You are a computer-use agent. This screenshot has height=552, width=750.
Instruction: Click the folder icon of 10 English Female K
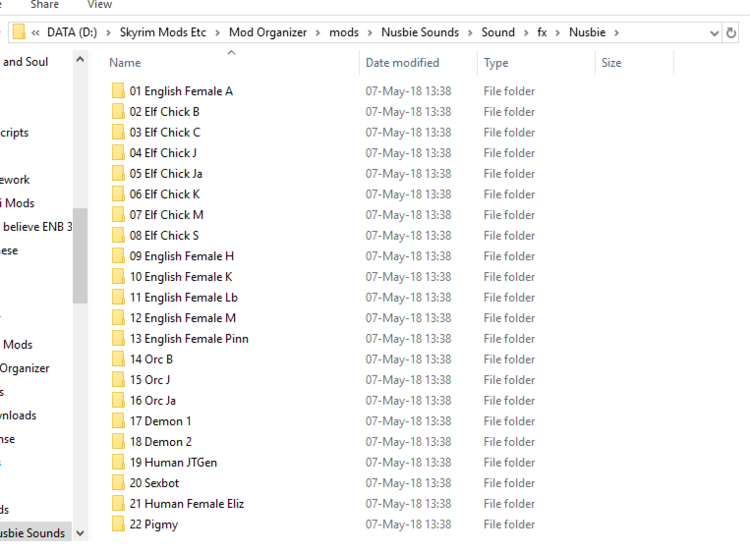tap(118, 276)
